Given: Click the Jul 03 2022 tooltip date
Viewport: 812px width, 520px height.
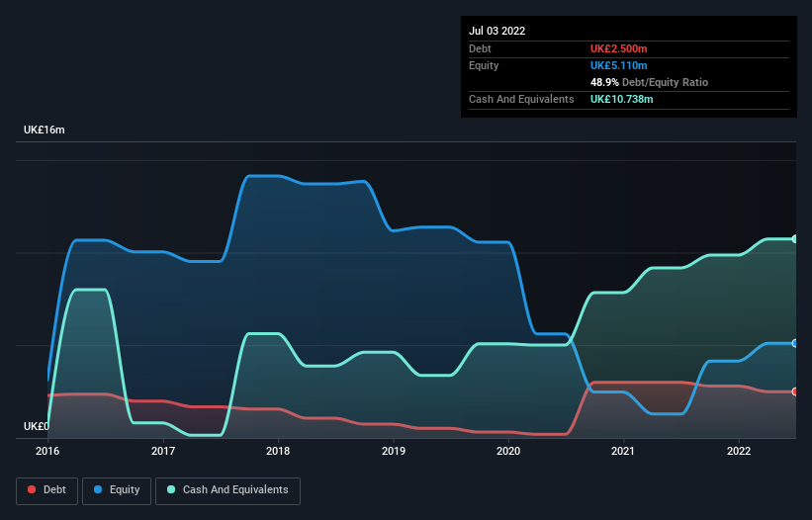Looking at the screenshot, I should [497, 31].
